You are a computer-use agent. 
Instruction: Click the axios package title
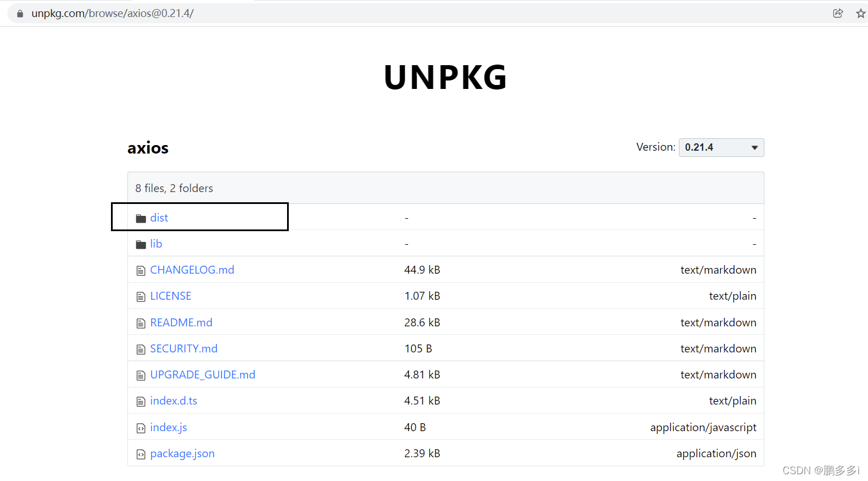click(148, 148)
